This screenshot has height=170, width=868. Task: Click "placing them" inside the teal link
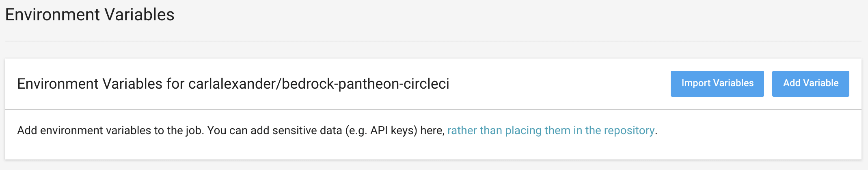[538, 131]
